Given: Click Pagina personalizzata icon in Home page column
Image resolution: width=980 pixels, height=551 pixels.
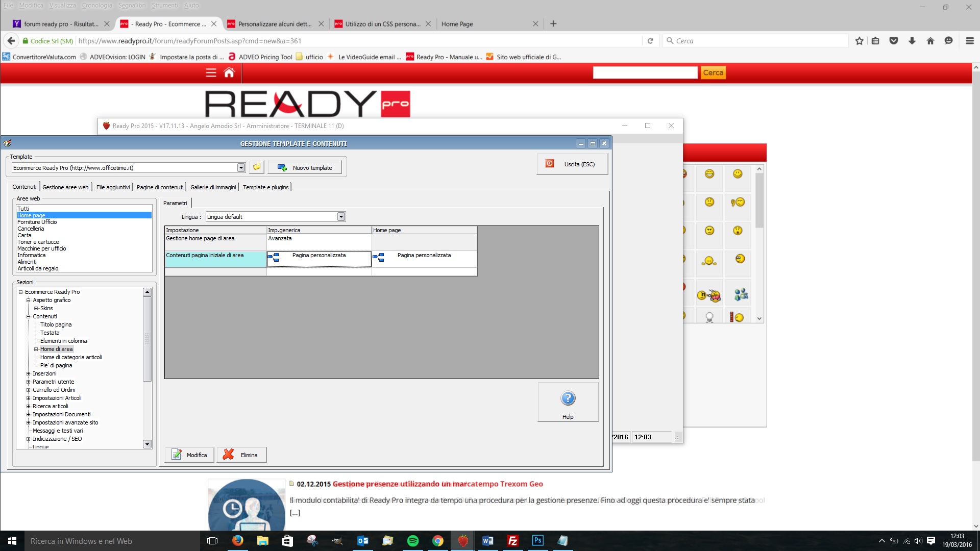Looking at the screenshot, I should [x=378, y=258].
